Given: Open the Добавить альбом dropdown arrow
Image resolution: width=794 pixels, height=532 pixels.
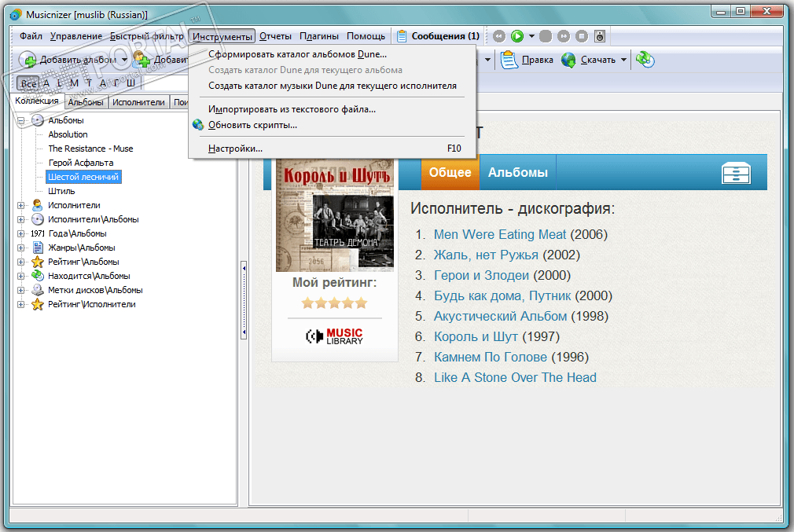Looking at the screenshot, I should (x=124, y=60).
